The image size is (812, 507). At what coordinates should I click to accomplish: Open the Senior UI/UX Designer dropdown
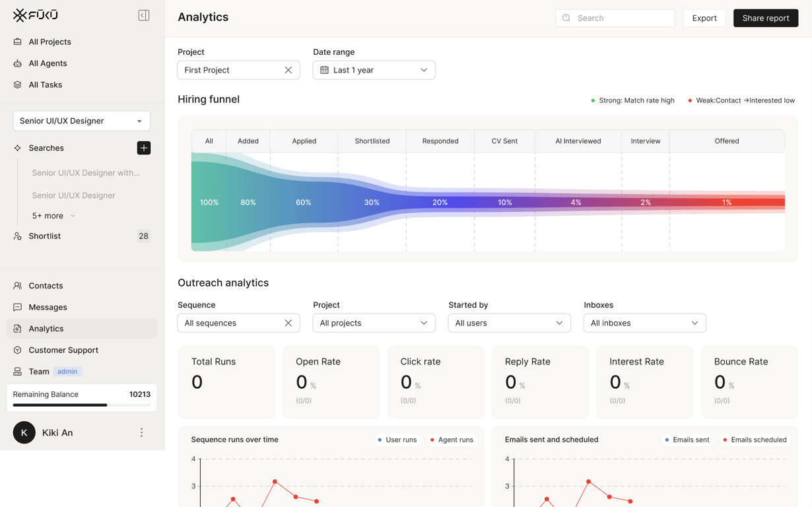point(82,121)
